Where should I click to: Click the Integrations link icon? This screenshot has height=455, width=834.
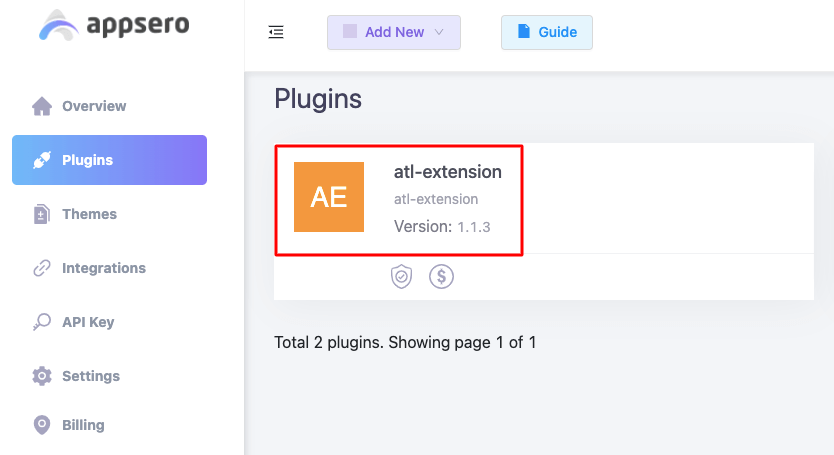coord(42,268)
